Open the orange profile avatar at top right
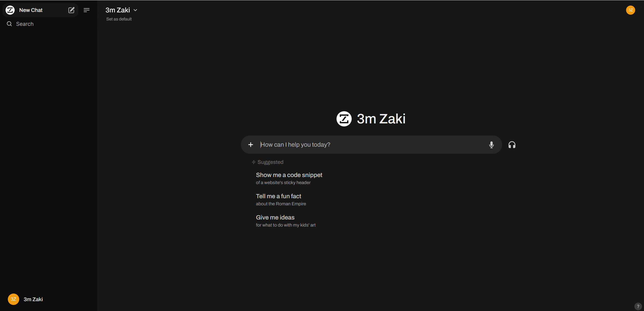This screenshot has width=644, height=311. point(630,10)
